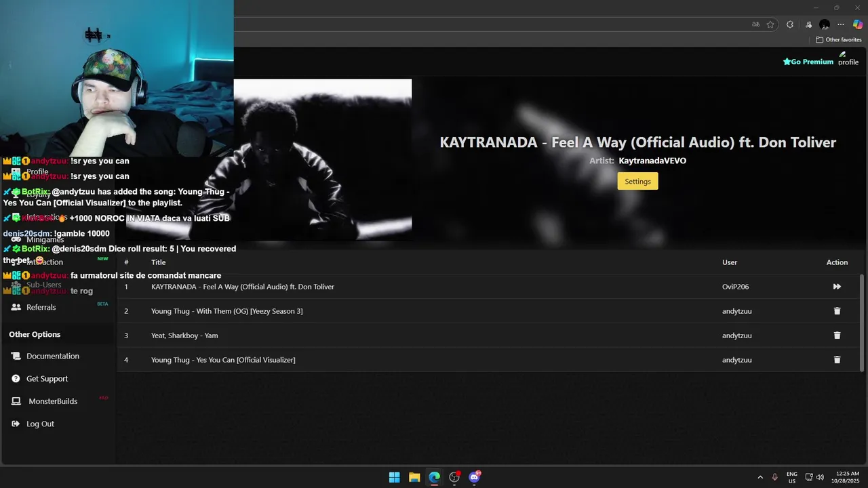Open the profile avatar in page header
This screenshot has height=488, width=868.
coord(848,58)
